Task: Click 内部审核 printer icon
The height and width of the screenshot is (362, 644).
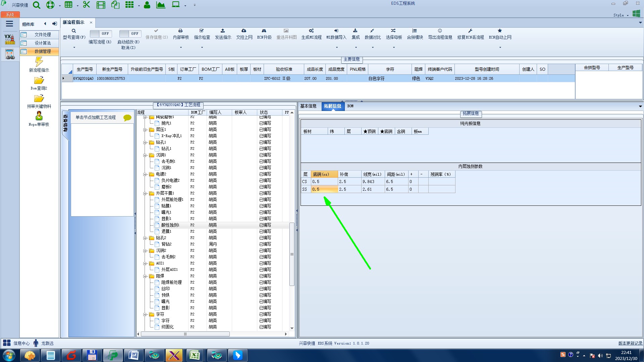Action: [x=181, y=34]
